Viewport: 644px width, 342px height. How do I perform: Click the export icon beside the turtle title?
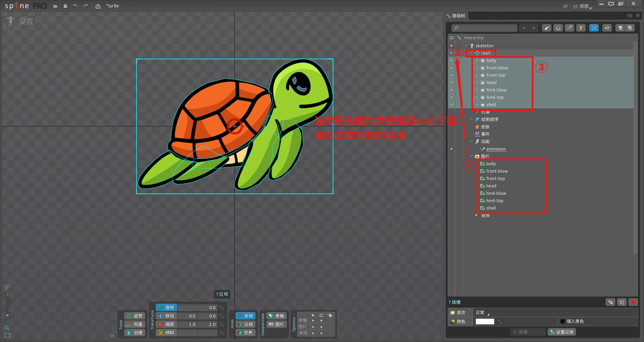point(98,6)
